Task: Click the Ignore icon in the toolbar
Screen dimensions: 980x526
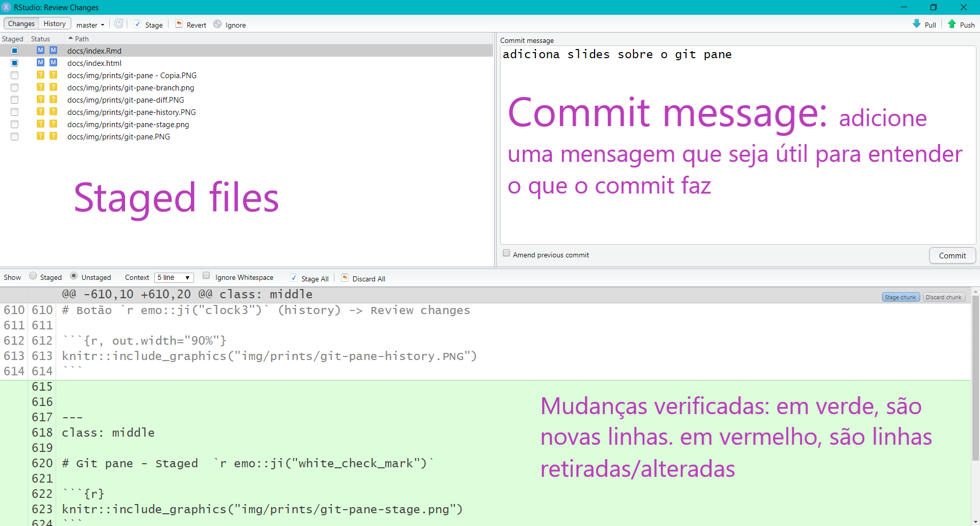Action: coord(217,24)
